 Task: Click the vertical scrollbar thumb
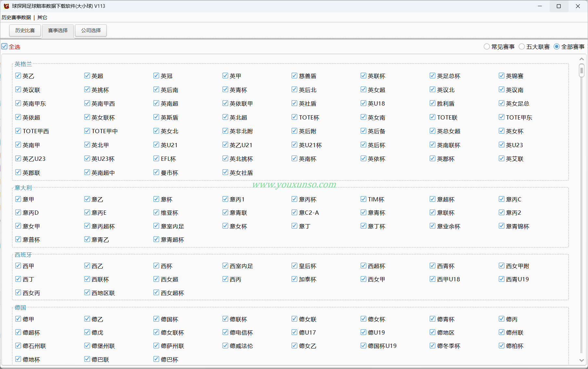[581, 70]
